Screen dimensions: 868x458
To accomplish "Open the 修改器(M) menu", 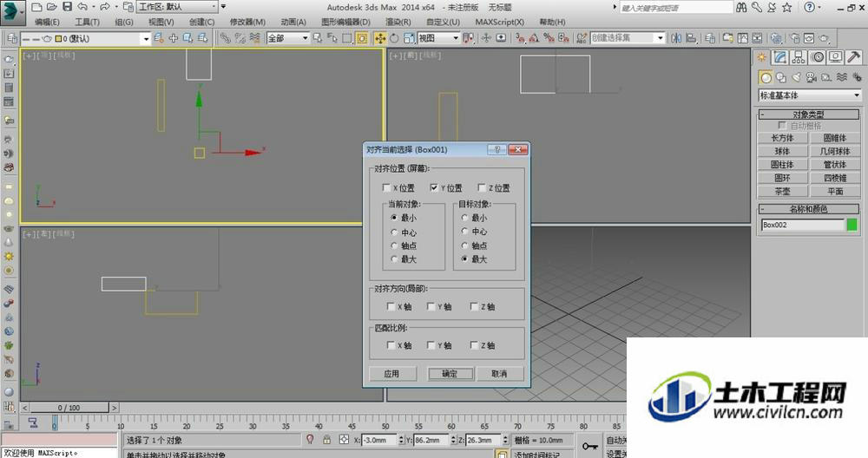I will click(x=247, y=23).
